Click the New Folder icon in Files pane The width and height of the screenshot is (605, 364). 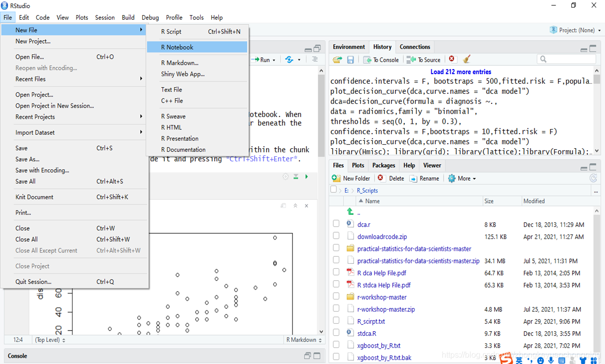tap(336, 178)
